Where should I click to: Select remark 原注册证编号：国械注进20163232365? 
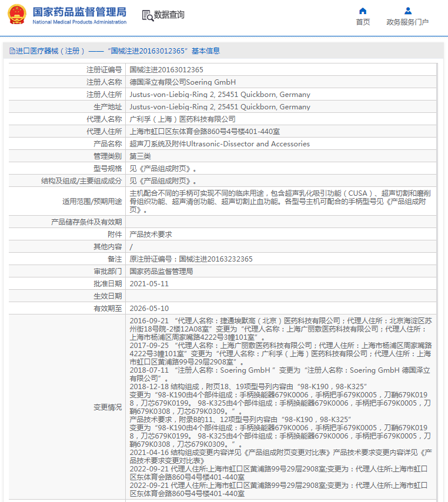(x=191, y=259)
